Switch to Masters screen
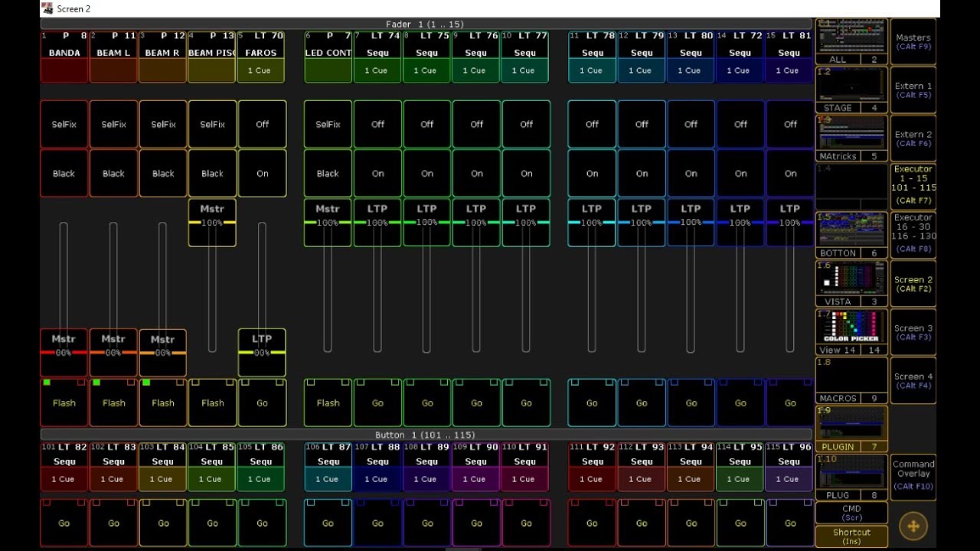Viewport: 980px width, 551px height. (913, 41)
